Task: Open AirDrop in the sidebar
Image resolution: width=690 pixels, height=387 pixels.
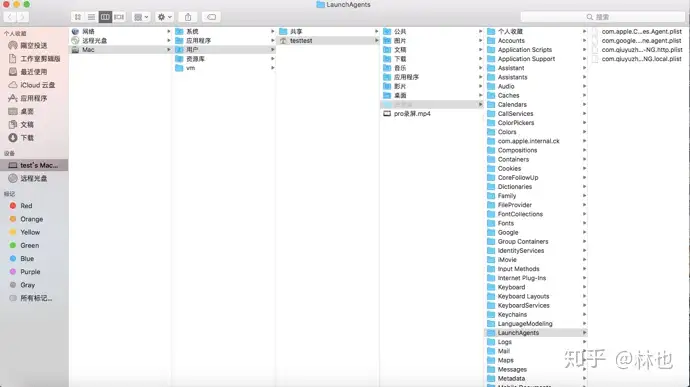Action: (34, 45)
